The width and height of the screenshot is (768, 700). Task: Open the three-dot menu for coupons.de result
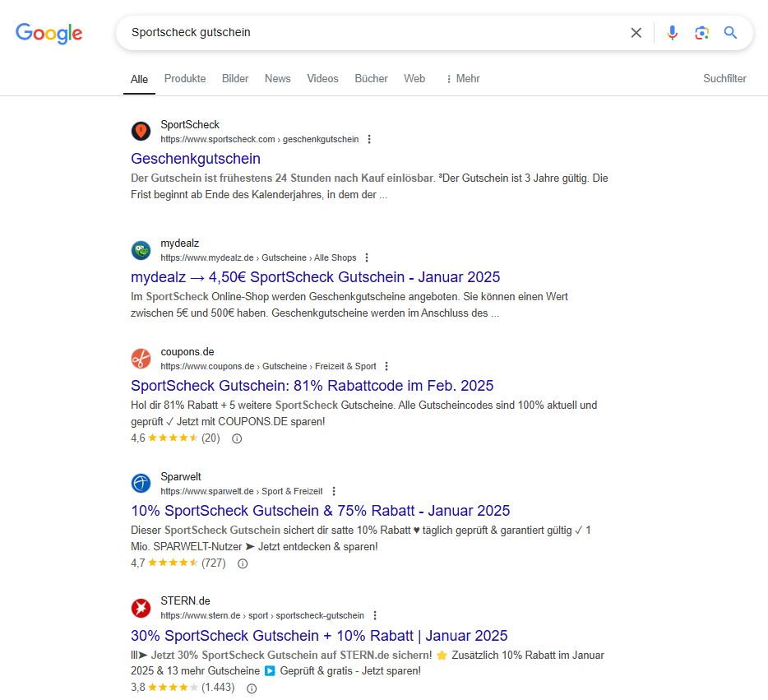(386, 366)
